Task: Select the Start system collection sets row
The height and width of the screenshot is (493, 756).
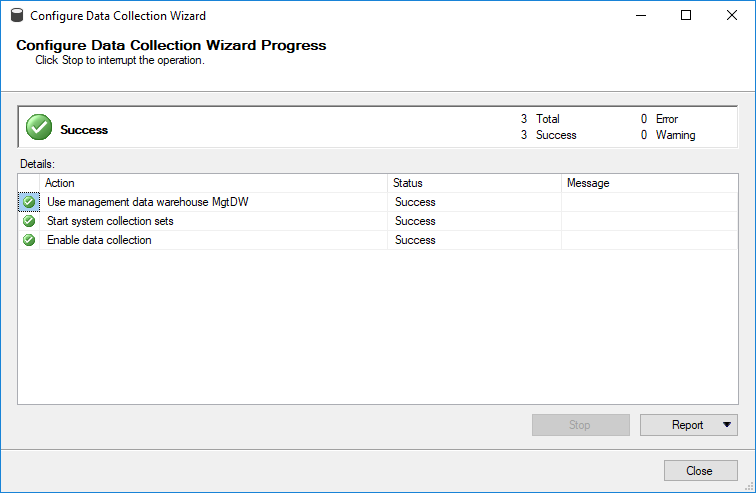Action: 378,221
